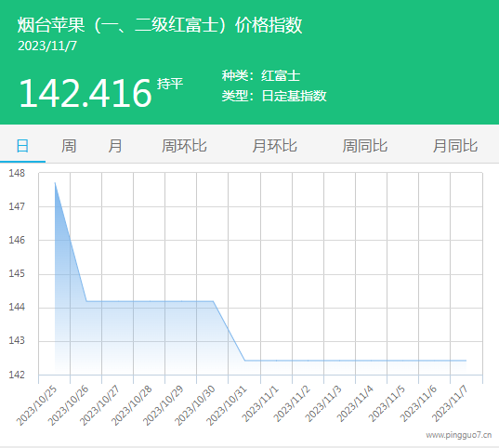Click the 2023/10/31 x-axis date label
499x448 pixels.
pos(227,404)
